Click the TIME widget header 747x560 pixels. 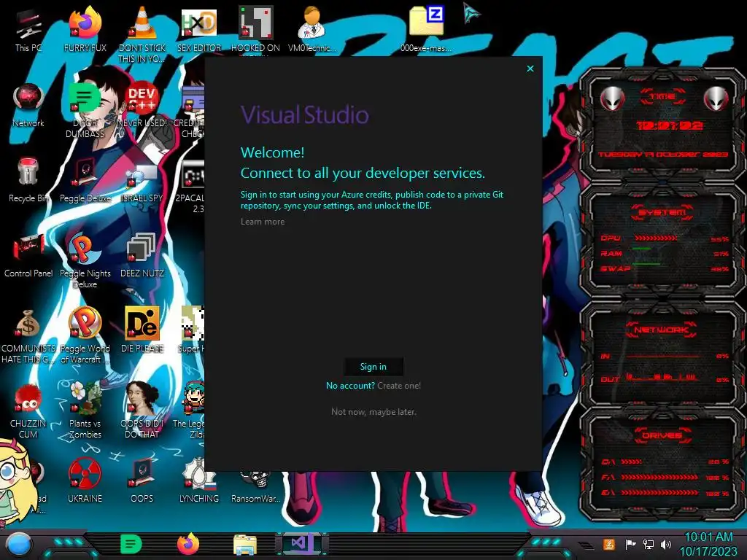pos(662,97)
